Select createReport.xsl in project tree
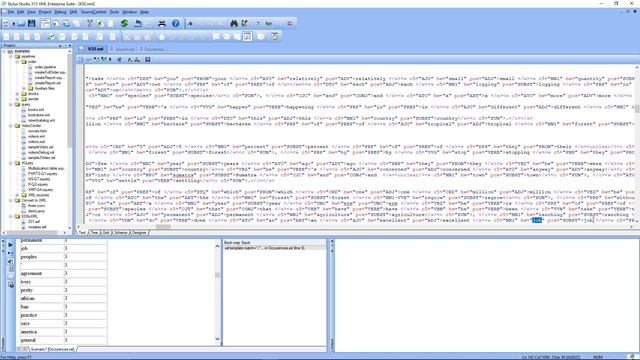 coord(47,83)
